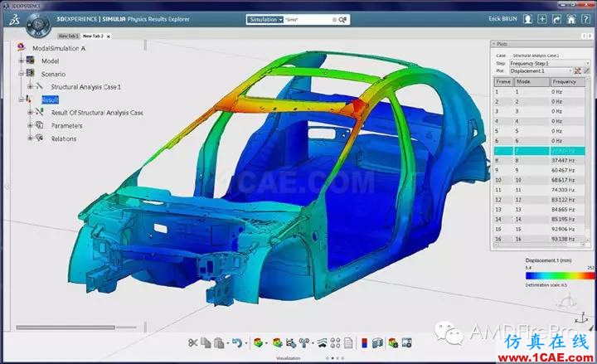Image resolution: width=597 pixels, height=364 pixels.
Task: Click the Paste icon in bottom toolbar
Action: point(219,343)
